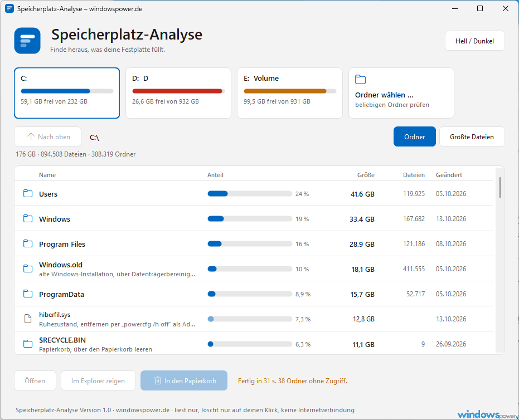Viewport: 519px width, 420px height.
Task: Click the Speicherplatz-Analyse app logo
Action: pos(27,41)
